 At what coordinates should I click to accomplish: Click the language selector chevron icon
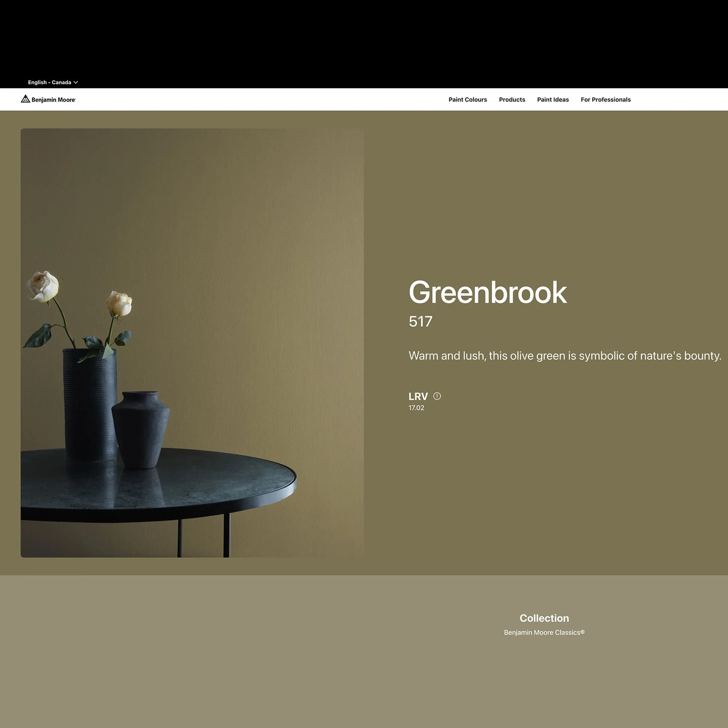(76, 82)
